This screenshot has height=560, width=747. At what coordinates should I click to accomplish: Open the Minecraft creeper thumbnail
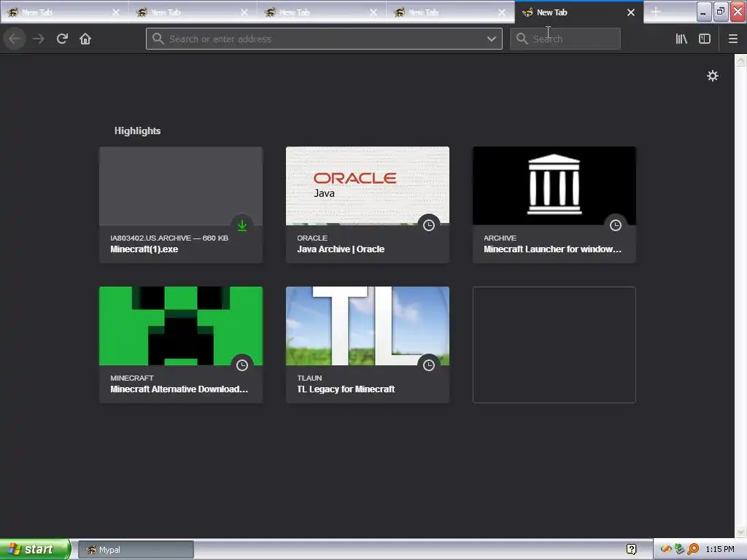coord(181,326)
